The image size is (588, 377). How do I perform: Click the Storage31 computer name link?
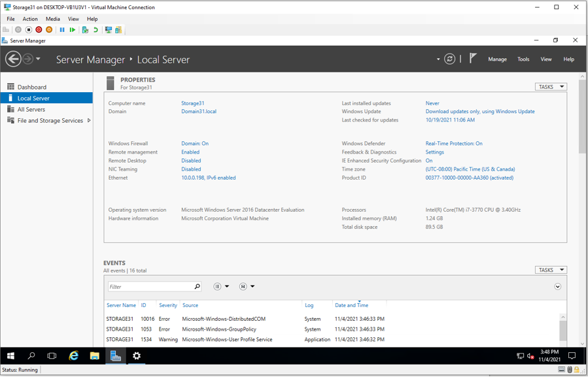[193, 103]
